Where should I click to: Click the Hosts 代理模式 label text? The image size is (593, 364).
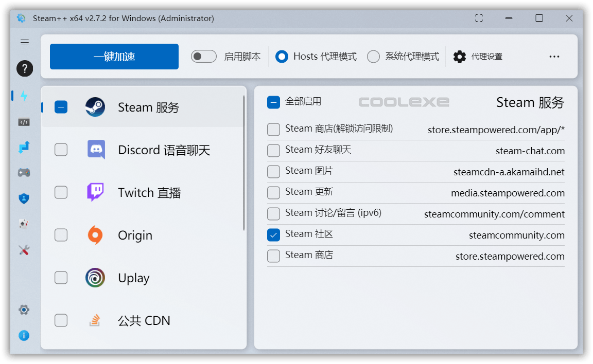[325, 57]
